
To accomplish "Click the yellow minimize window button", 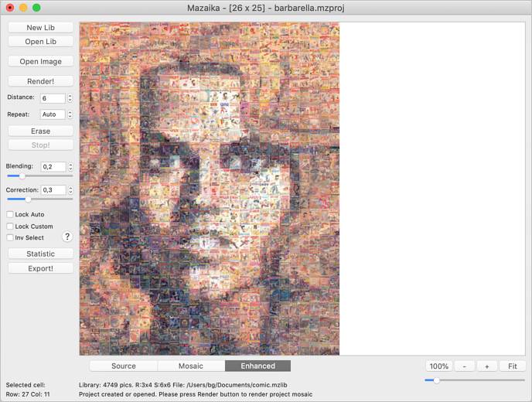I will click(x=23, y=8).
